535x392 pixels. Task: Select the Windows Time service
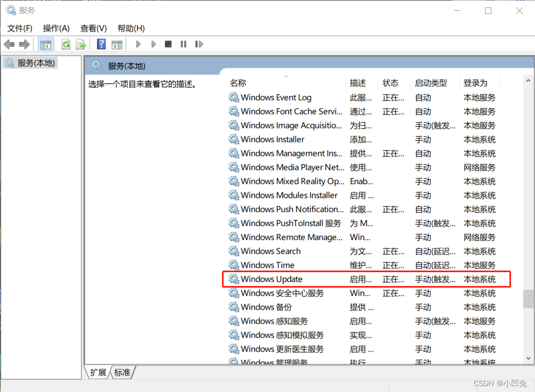click(361, 265)
